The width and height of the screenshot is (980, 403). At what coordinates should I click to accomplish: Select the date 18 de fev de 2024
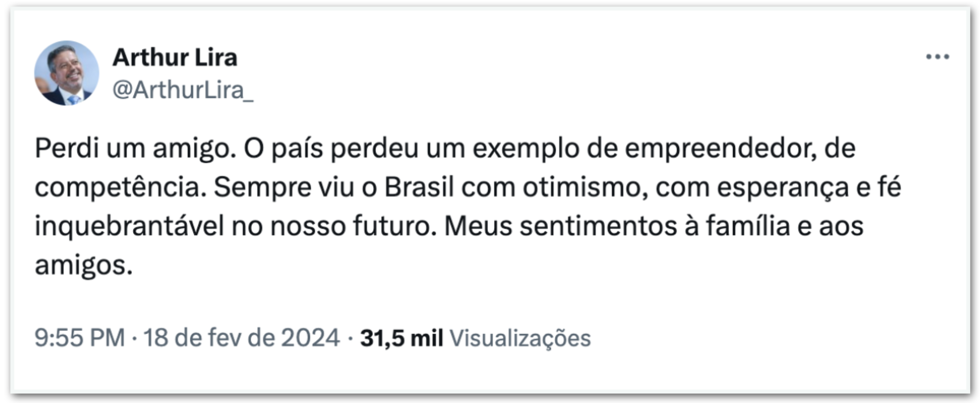[242, 337]
